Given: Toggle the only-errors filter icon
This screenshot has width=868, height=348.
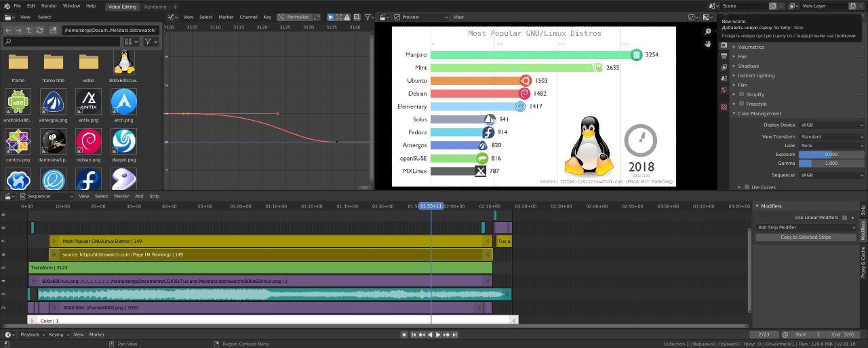Looking at the screenshot, I should coord(349,17).
